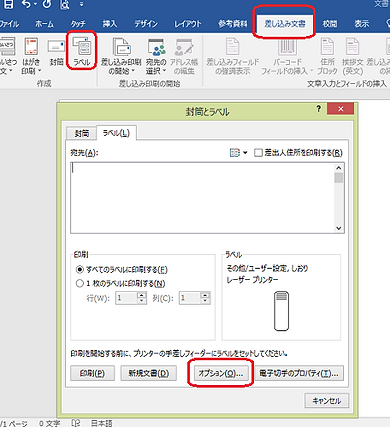Click the 住所ブロック address block icon
The width and height of the screenshot is (390, 427).
(327, 55)
